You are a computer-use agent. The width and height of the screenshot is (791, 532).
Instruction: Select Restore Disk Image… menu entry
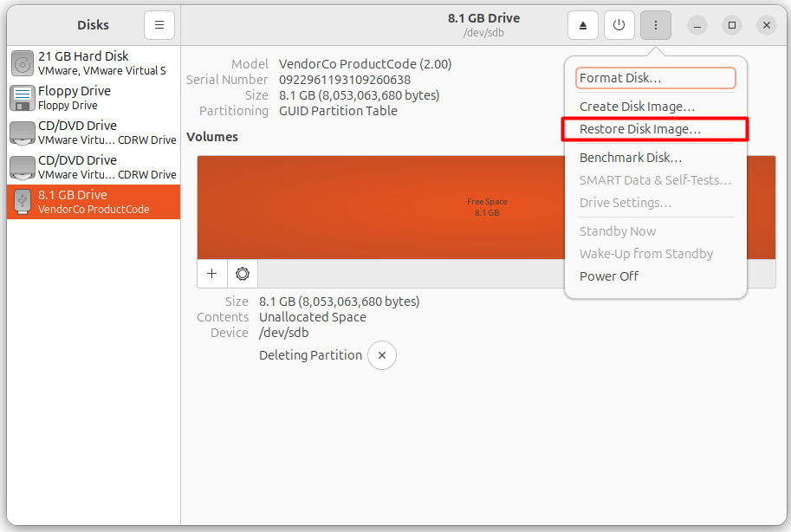coord(640,129)
